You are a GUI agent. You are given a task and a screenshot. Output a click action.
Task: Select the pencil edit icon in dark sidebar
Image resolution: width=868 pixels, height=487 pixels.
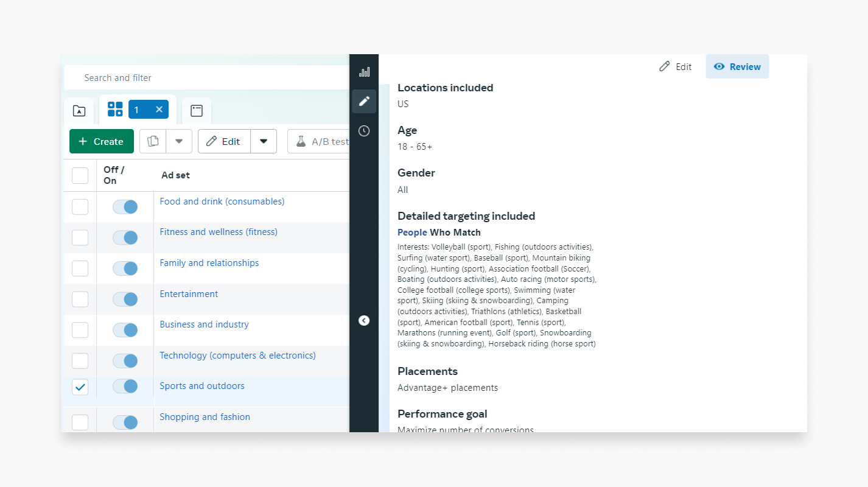pyautogui.click(x=364, y=101)
